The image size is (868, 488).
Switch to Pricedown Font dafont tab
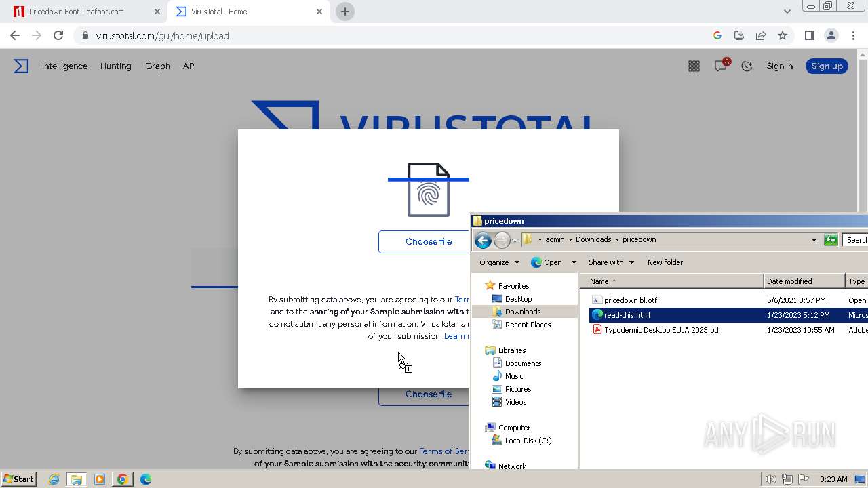[x=85, y=12]
